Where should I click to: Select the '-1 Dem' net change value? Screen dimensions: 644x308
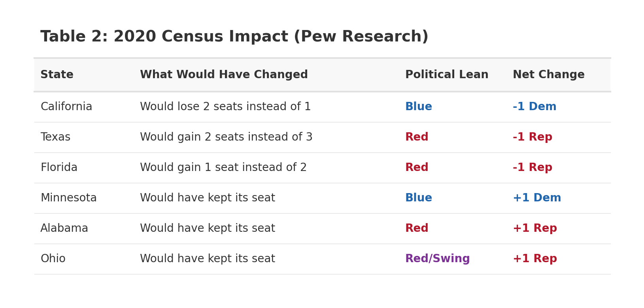[534, 107]
